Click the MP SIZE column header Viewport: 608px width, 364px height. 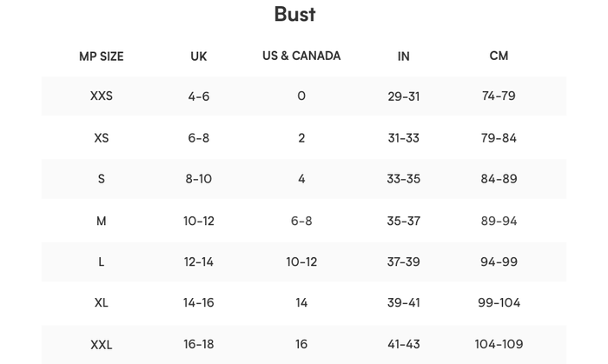tap(101, 56)
